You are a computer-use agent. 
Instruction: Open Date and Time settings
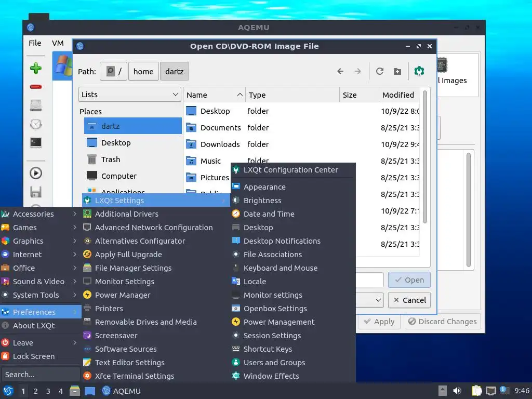pos(293,214)
